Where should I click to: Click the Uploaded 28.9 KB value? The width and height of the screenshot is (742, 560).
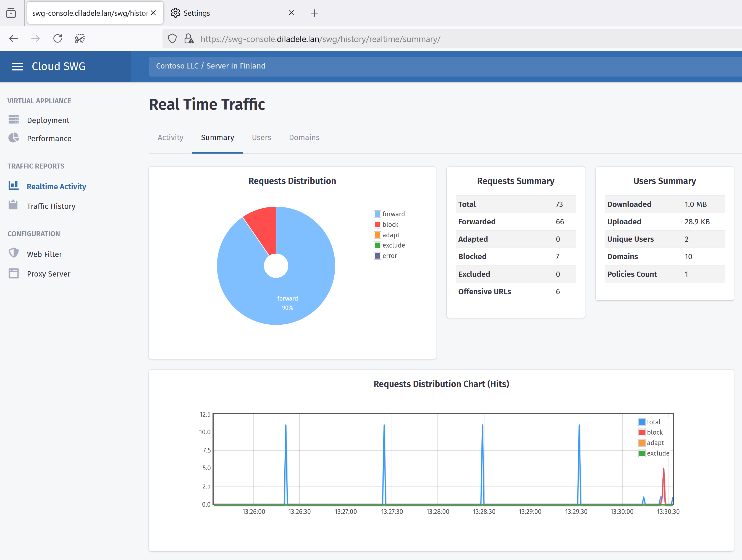[x=697, y=222]
